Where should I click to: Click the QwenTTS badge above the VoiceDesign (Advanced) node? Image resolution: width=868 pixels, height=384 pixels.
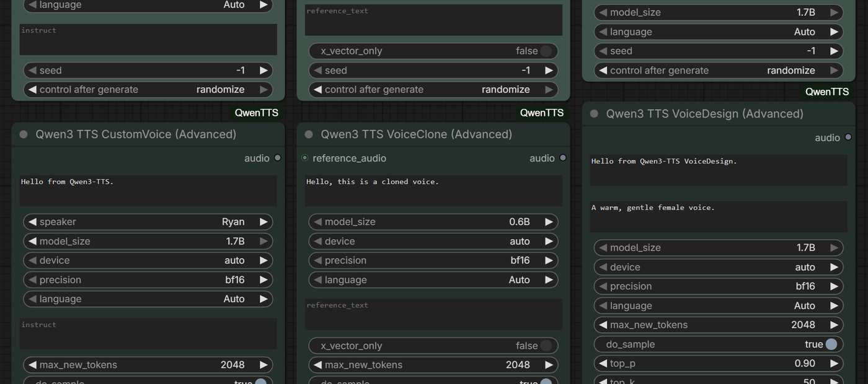click(826, 92)
